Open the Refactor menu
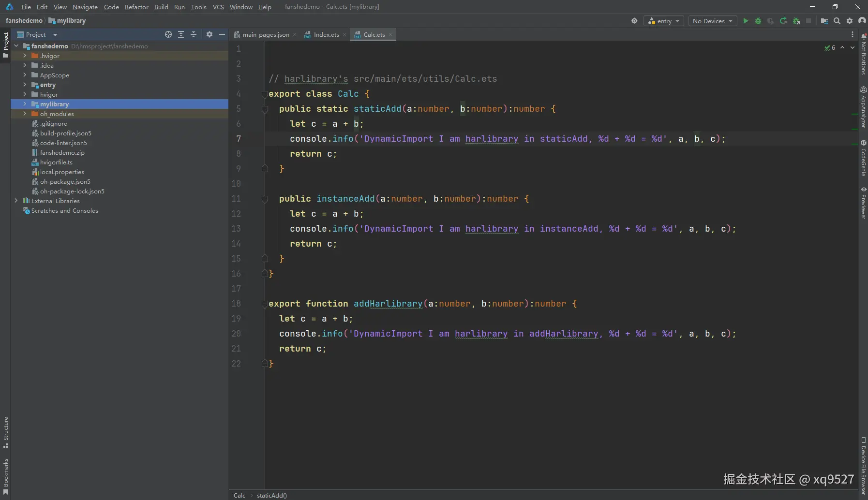868x500 pixels. click(136, 7)
